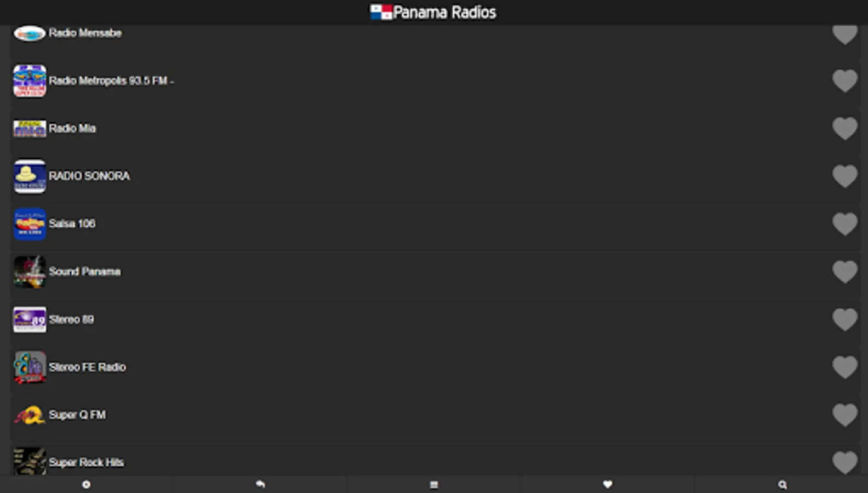Click the back arrow in bottom bar

260,484
